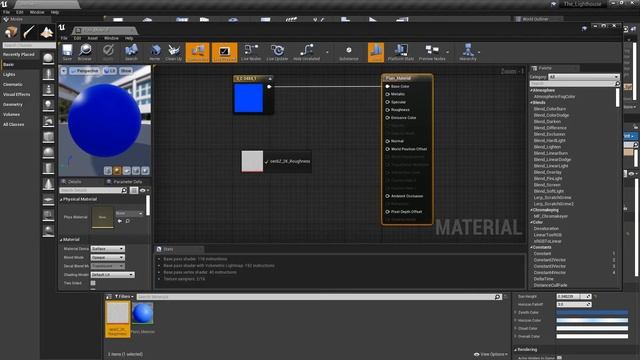Toggle the Connectors toolbar button

pos(198,52)
